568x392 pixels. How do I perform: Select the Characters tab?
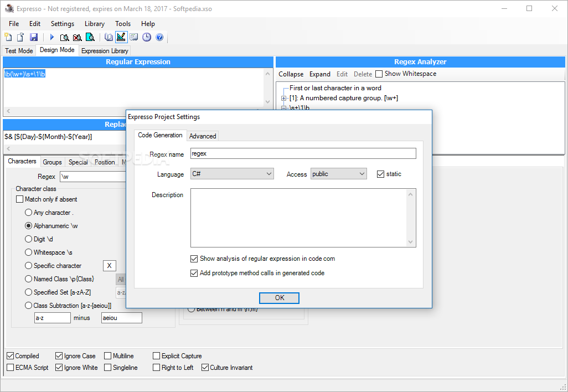pos(22,161)
